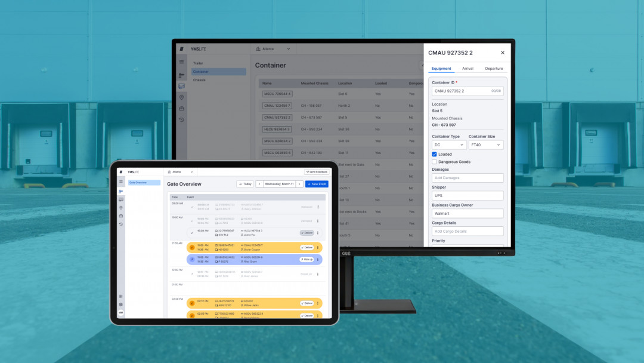Click the Shipper field containing UPS

pyautogui.click(x=467, y=196)
